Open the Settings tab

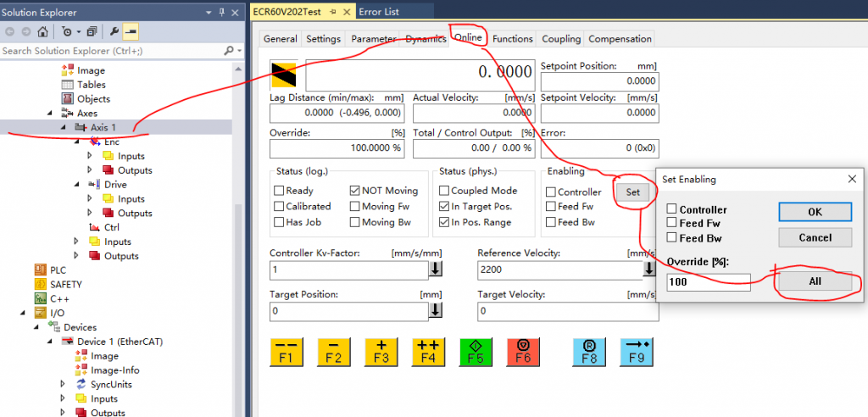coord(323,39)
